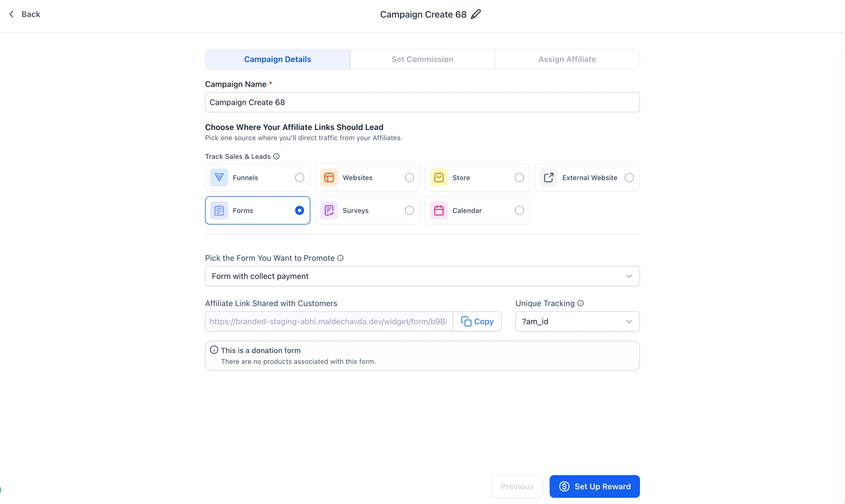The image size is (845, 504).
Task: Switch to the Set Commission tab
Action: click(422, 59)
